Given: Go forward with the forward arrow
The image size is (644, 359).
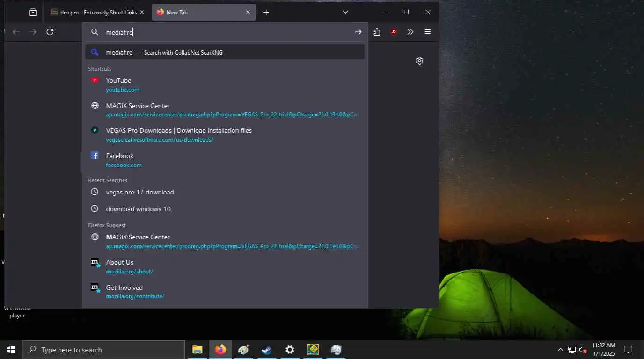Looking at the screenshot, I should click(x=33, y=32).
